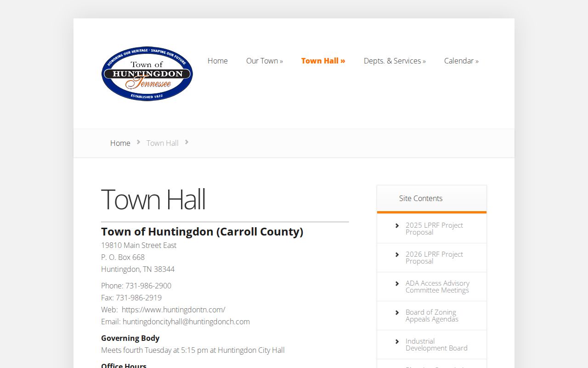Viewport: 588px width, 368px height.
Task: Click email huntingdoncityhall@huntingdonch.com
Action: 186,322
